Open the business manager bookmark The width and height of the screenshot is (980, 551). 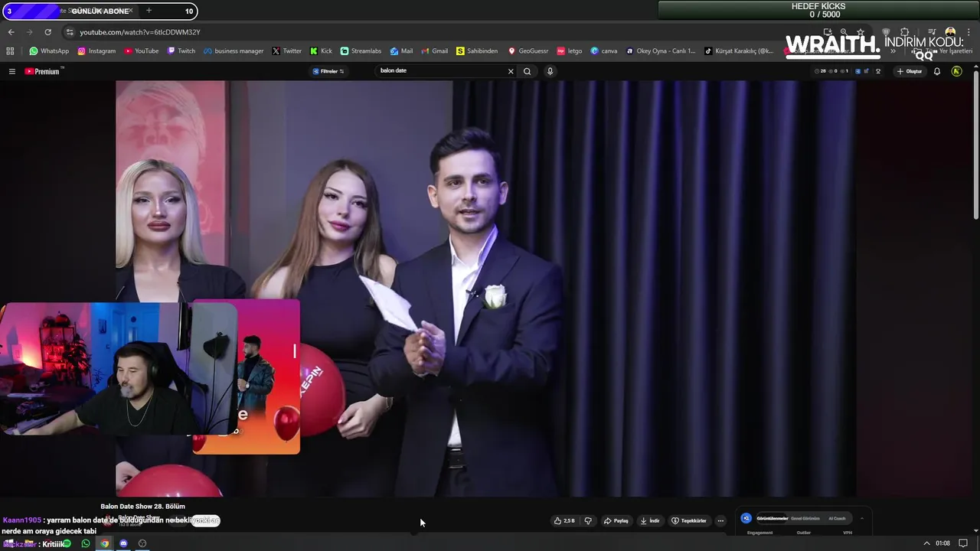pyautogui.click(x=234, y=51)
